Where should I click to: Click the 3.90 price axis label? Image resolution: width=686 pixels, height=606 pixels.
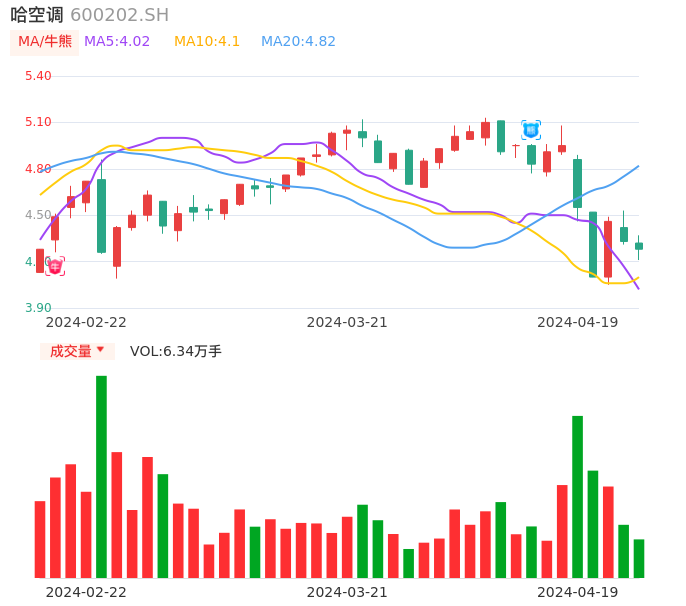click(x=38, y=308)
